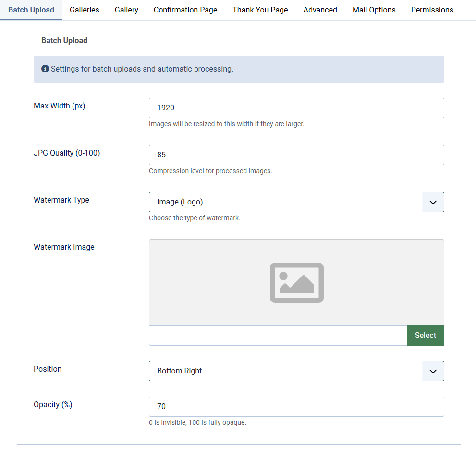476x457 pixels.
Task: Open the Watermark Type dropdown
Action: click(x=296, y=202)
